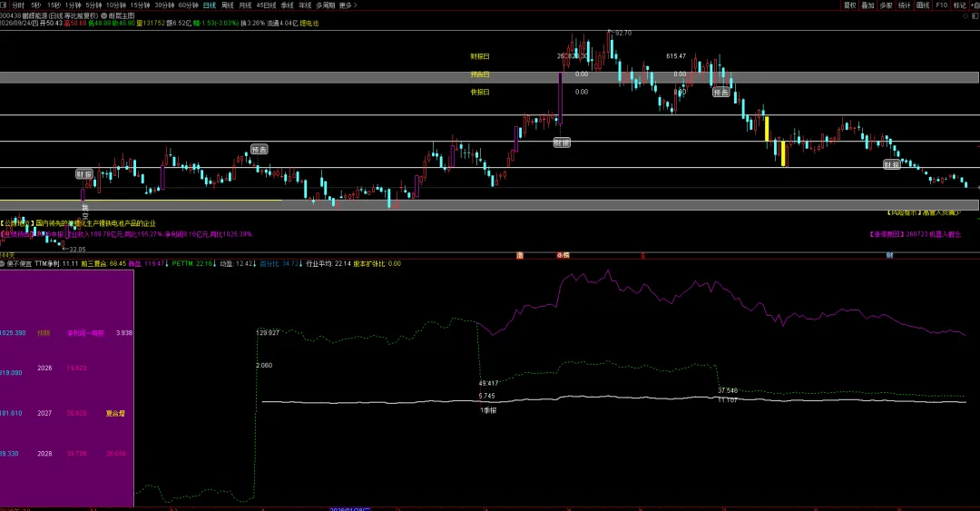Select the 周线 weekly period tab
Viewport: 980px width, 511px height.
tap(228, 5)
